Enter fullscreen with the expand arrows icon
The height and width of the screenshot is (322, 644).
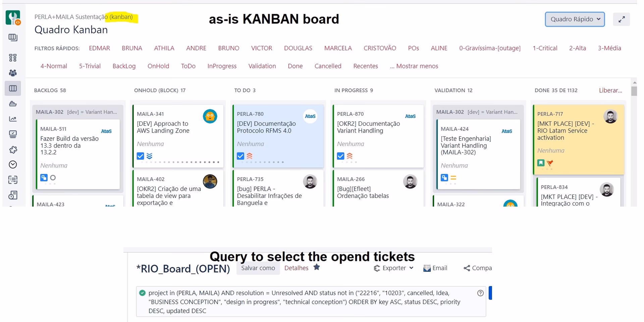tap(622, 19)
